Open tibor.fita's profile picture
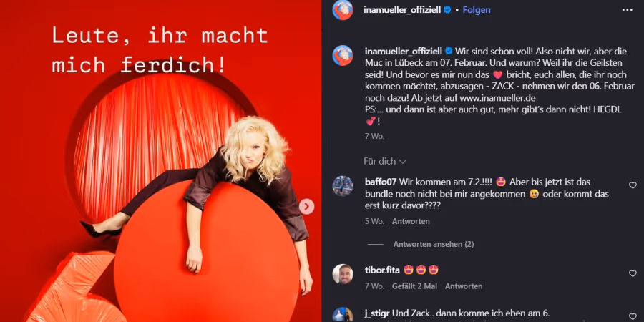The image size is (644, 322). [x=343, y=274]
